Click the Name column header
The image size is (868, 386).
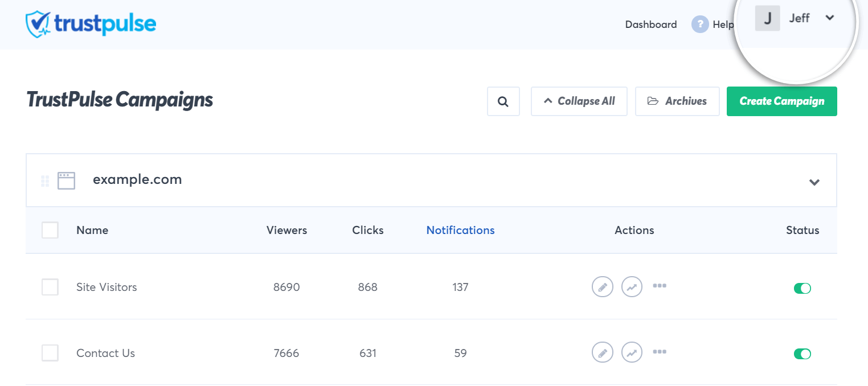click(x=92, y=230)
